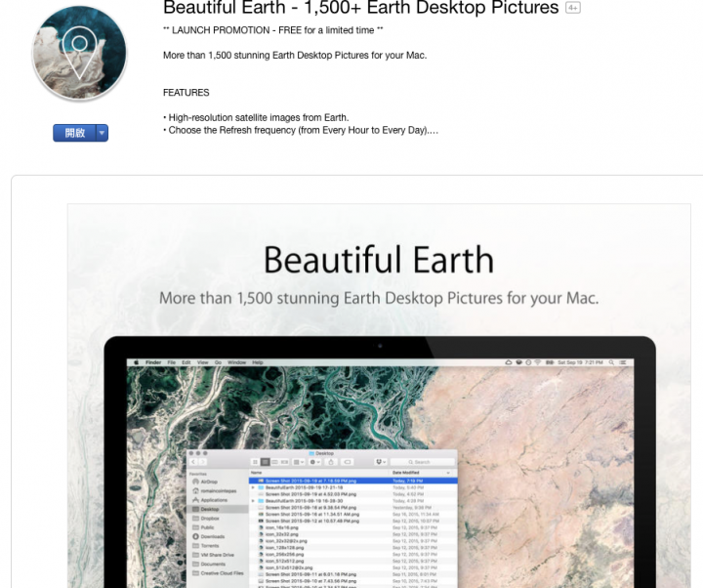This screenshot has width=703, height=588.
Task: Open the Help menu in the preview's menu bar
Action: click(x=258, y=362)
